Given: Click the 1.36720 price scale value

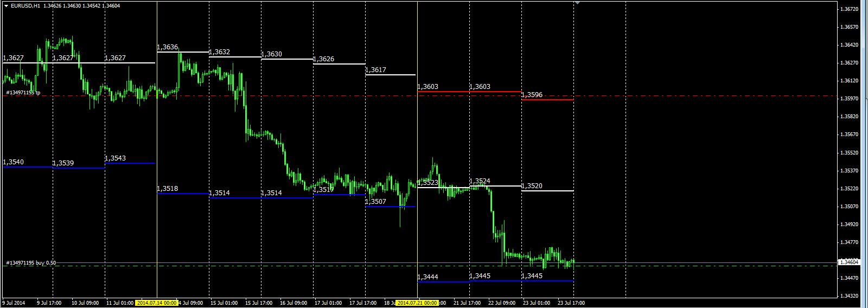Looking at the screenshot, I should pos(850,9).
